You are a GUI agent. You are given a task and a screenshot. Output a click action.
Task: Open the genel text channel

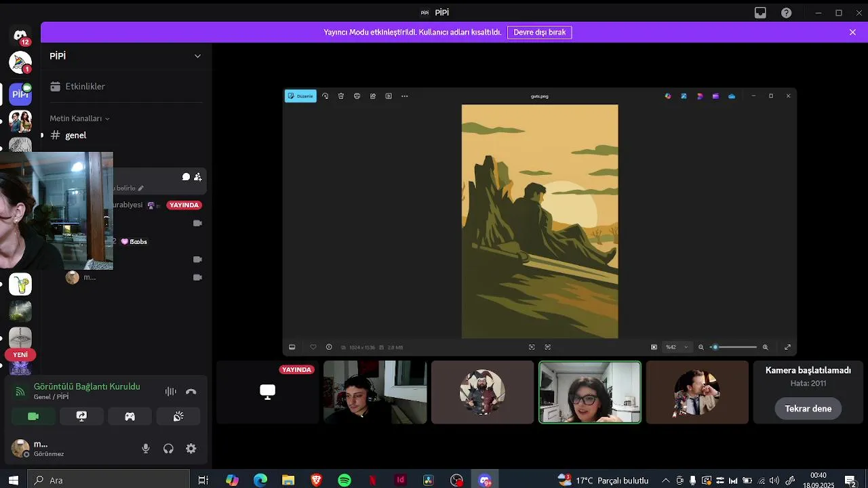(75, 136)
